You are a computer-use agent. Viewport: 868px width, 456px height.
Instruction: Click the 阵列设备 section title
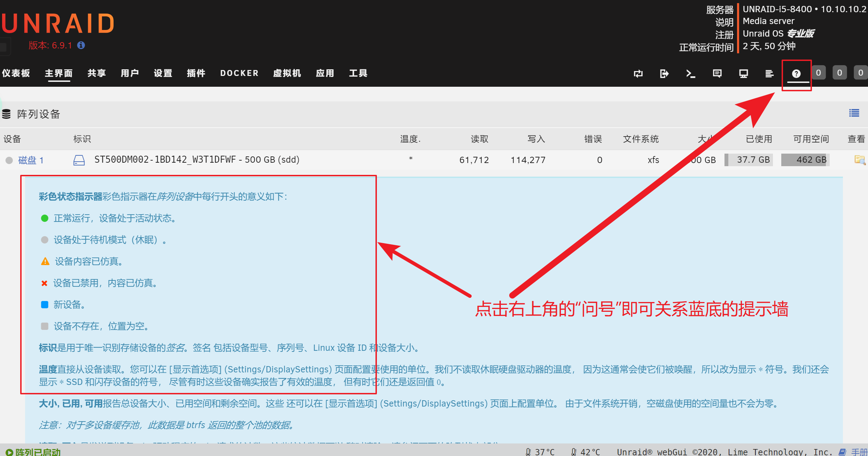(x=39, y=114)
